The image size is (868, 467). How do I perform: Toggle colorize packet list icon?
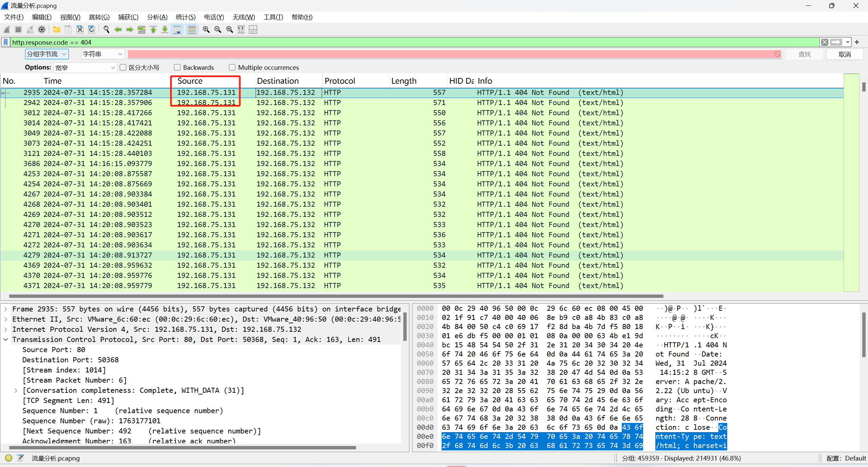click(x=192, y=30)
